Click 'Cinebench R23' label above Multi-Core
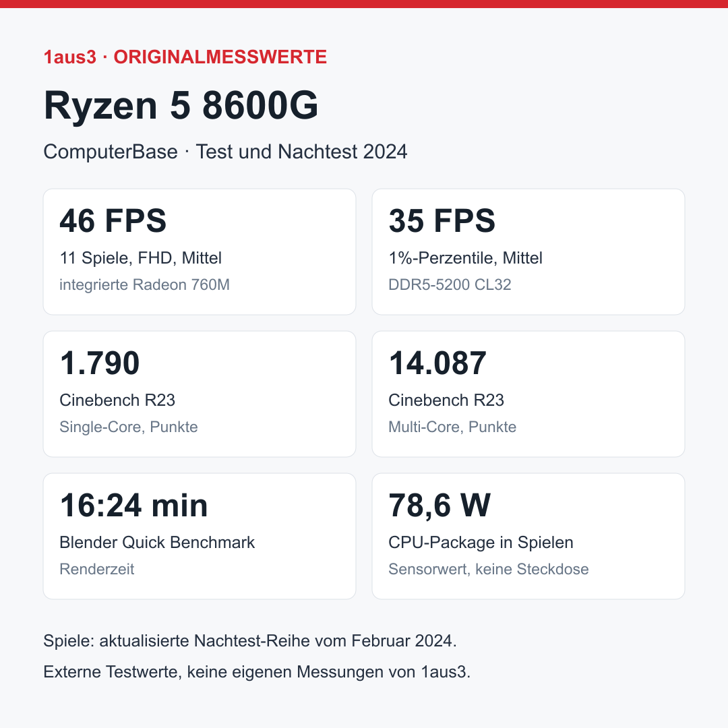The image size is (728, 728). (446, 400)
